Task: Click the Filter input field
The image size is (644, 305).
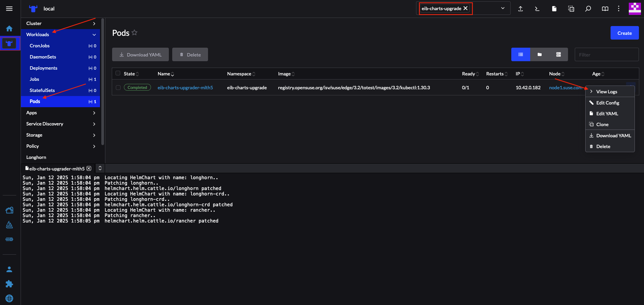Action: [x=606, y=54]
